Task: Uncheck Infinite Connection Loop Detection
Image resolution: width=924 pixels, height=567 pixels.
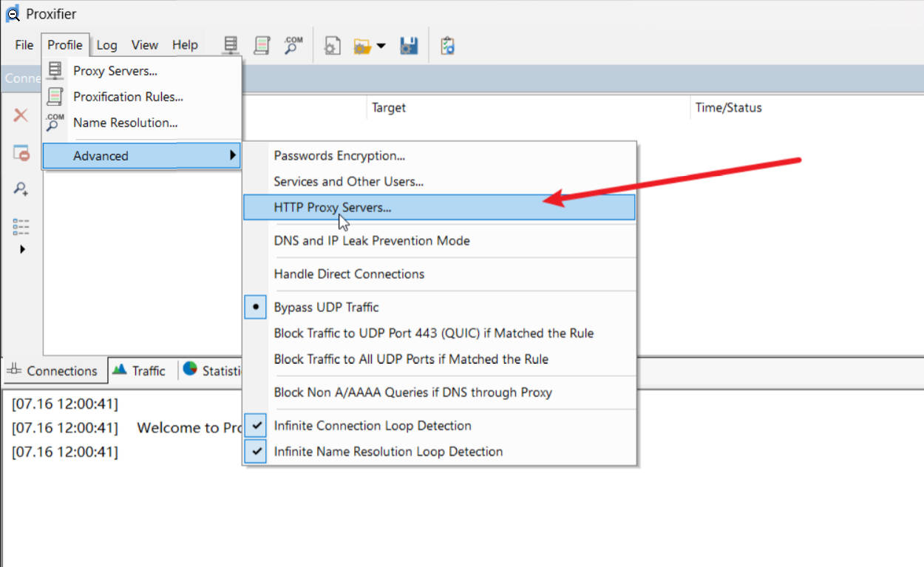Action: pos(373,426)
